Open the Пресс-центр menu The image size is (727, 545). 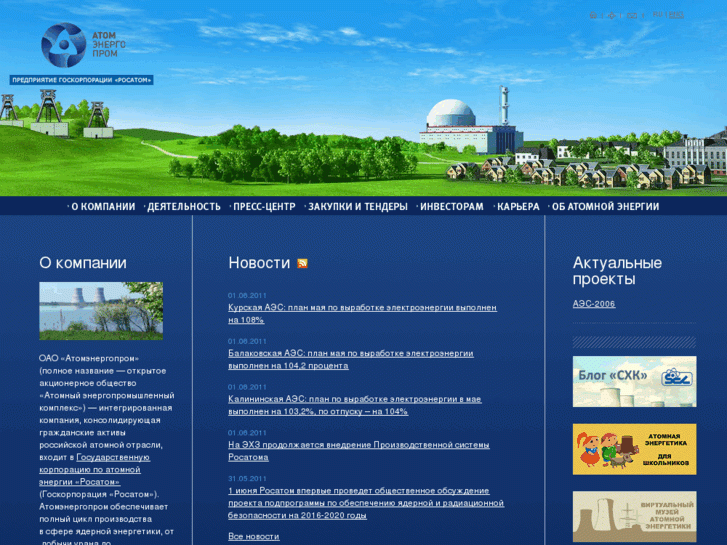pyautogui.click(x=264, y=206)
